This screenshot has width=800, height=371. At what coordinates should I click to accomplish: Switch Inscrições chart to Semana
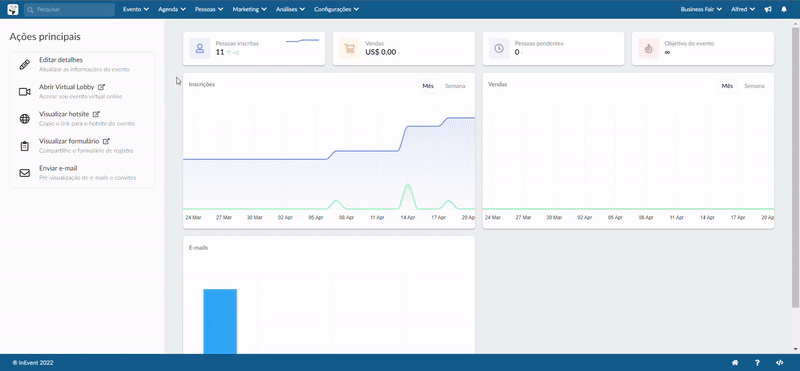click(455, 86)
